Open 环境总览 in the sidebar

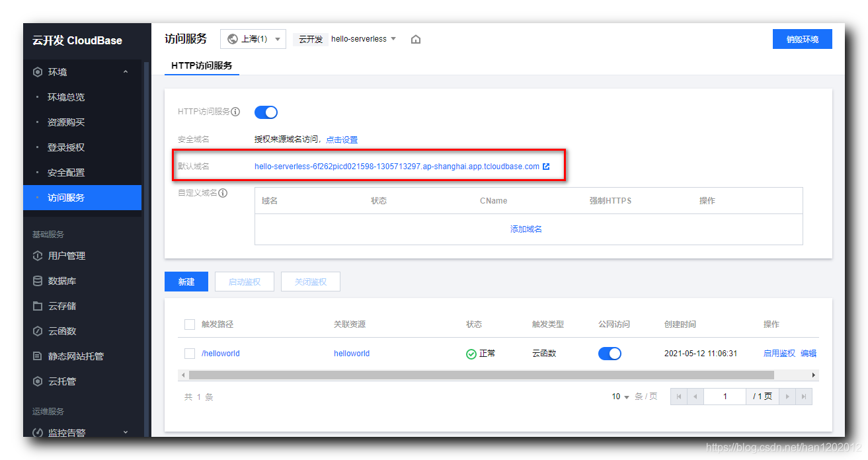(66, 97)
